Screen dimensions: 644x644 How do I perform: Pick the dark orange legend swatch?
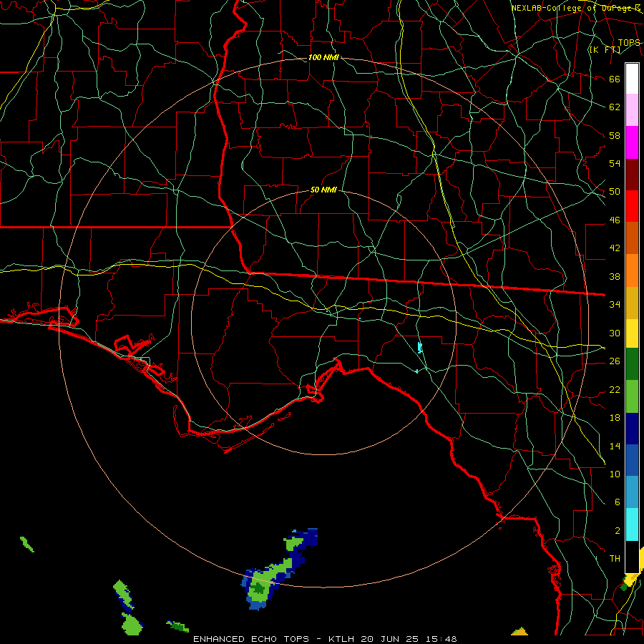tap(632, 238)
